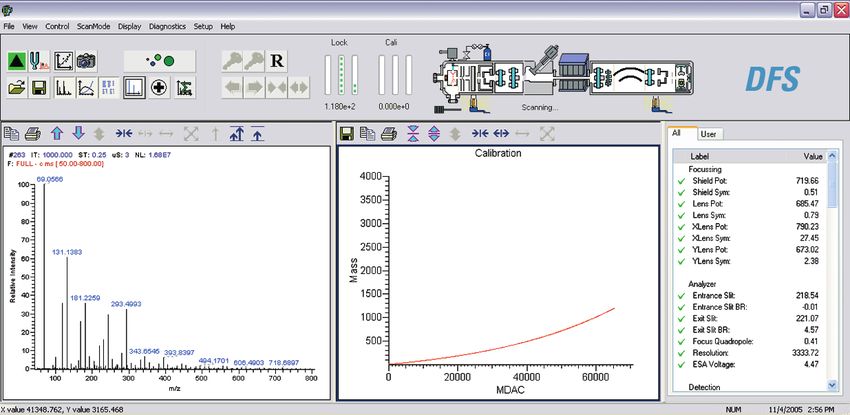Image resolution: width=850 pixels, height=415 pixels.
Task: Click the second grayed key icon
Action: tap(254, 61)
